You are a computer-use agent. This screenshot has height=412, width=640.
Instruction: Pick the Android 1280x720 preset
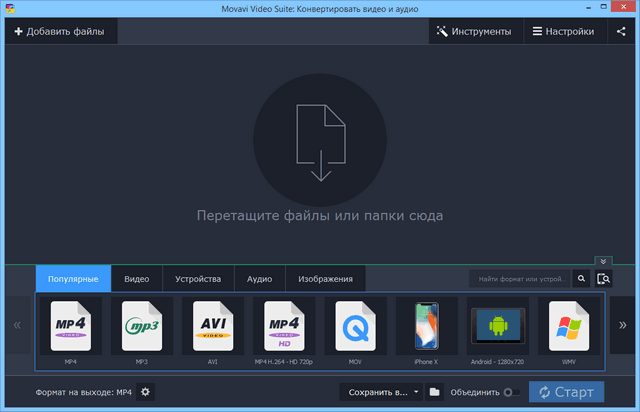coord(497,326)
